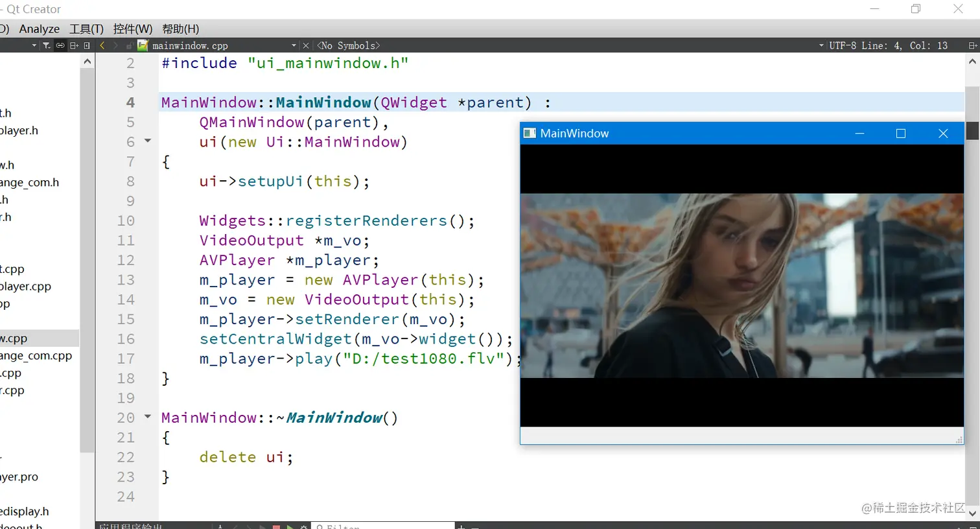Open the sidebar view selector dropdown arrow
This screenshot has height=529, width=980.
34,45
